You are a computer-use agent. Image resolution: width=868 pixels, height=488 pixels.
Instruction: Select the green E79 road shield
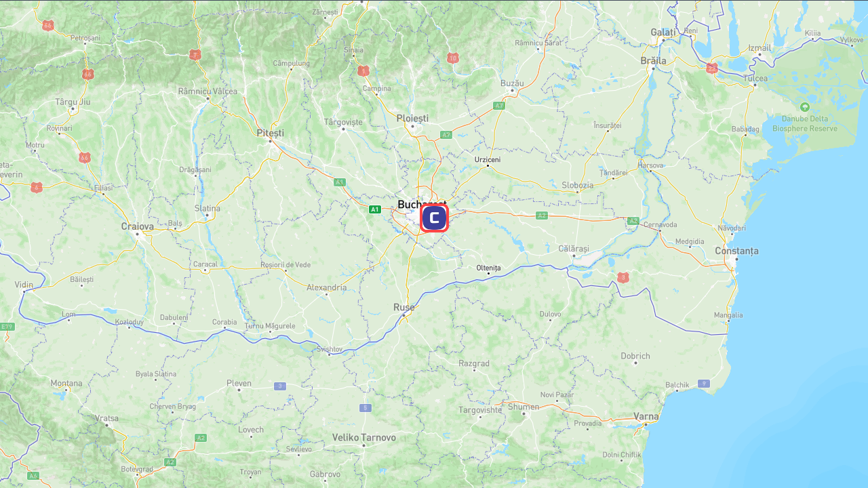click(7, 327)
